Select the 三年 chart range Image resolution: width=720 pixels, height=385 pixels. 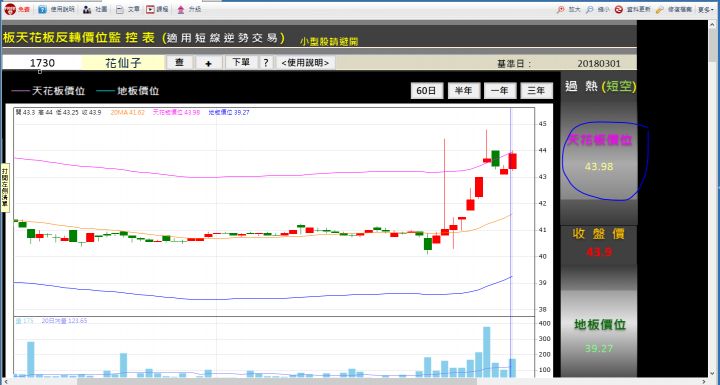coord(536,91)
